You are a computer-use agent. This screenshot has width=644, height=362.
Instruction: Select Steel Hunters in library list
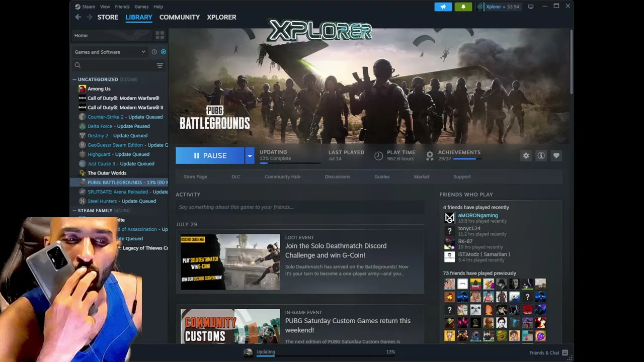tap(121, 201)
